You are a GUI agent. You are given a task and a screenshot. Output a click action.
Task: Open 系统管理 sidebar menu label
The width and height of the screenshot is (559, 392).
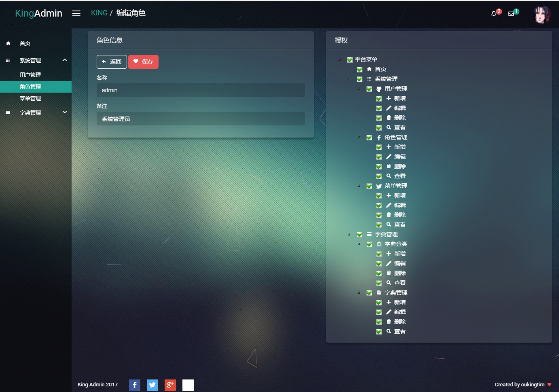point(30,60)
